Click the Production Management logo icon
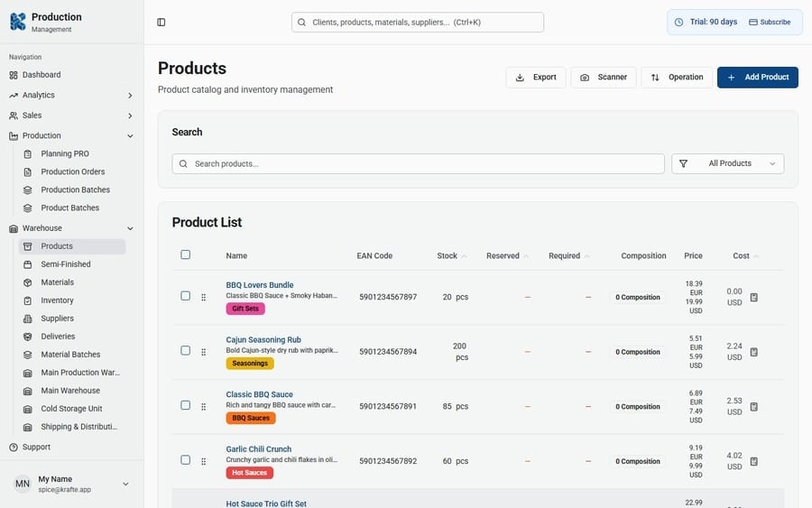 [18, 22]
